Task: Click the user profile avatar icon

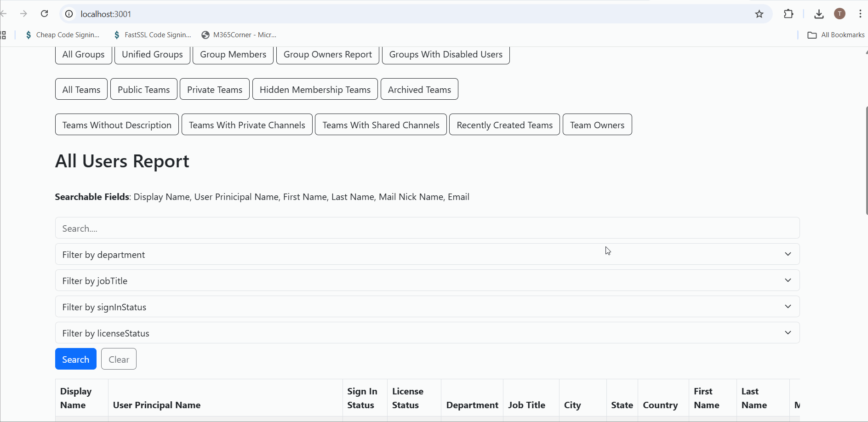Action: 839,14
